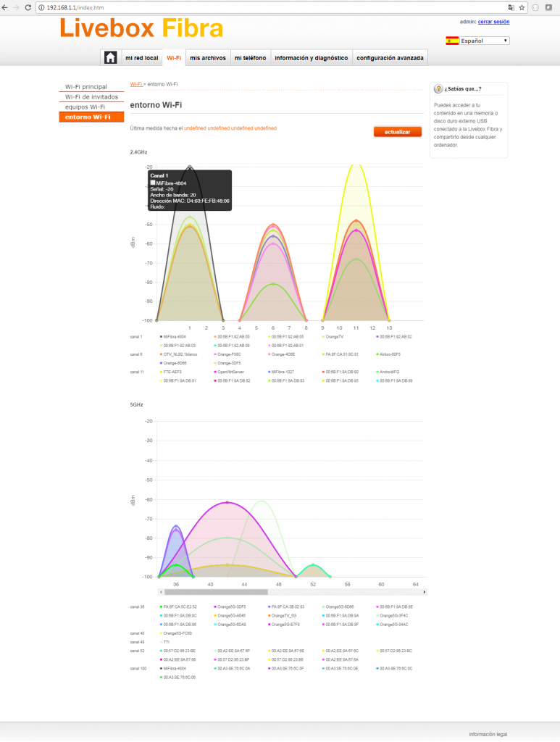Click the 5GHz chart scrollbar right arrow
560x742 pixels.
[x=425, y=592]
